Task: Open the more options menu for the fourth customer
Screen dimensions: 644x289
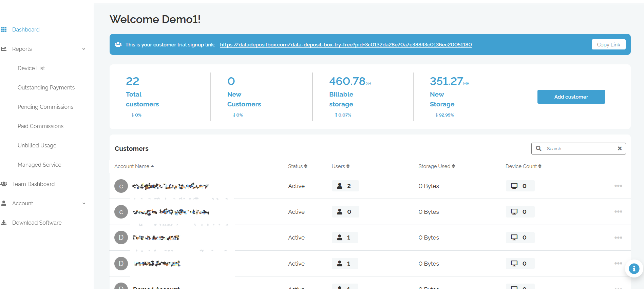Action: [618, 263]
